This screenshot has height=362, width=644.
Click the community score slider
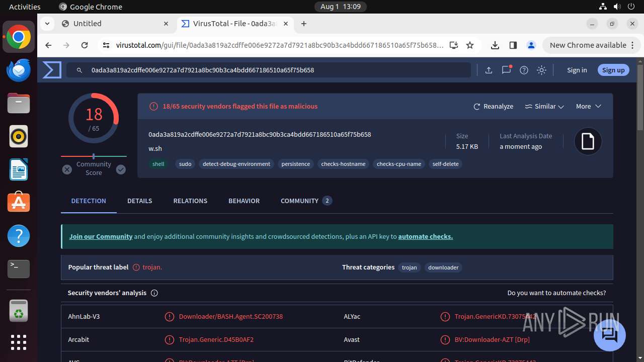pyautogui.click(x=94, y=156)
